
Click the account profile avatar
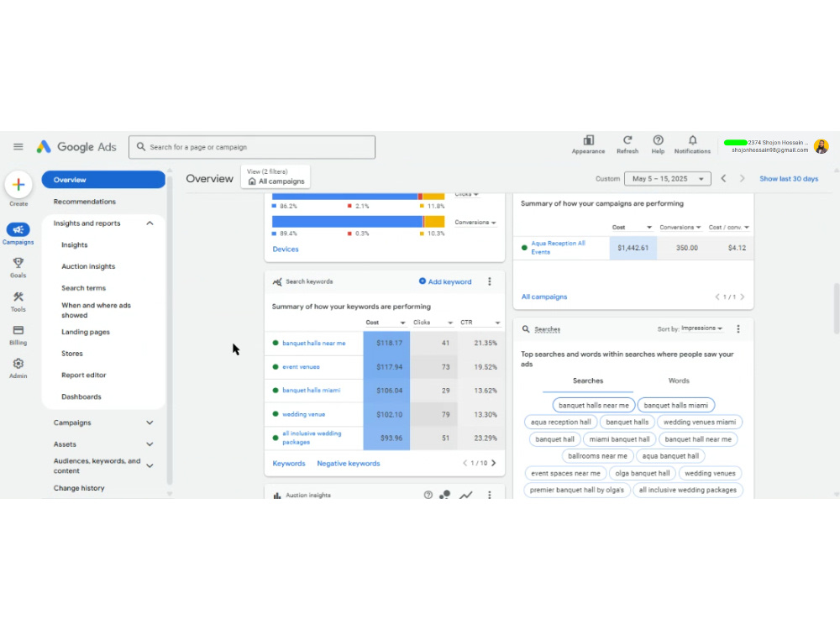click(x=822, y=146)
